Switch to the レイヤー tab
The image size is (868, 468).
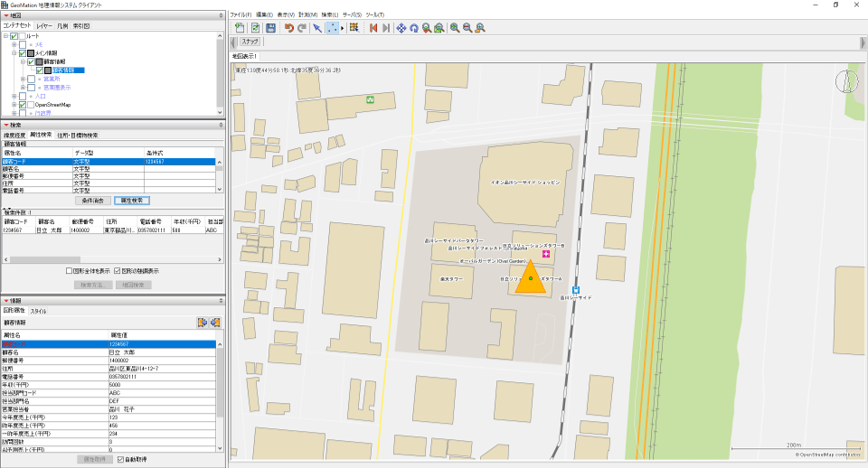point(44,26)
